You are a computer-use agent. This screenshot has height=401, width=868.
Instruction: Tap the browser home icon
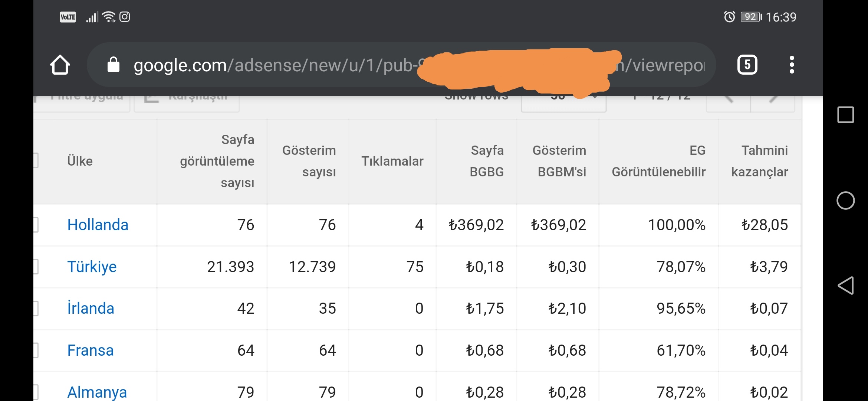(60, 65)
